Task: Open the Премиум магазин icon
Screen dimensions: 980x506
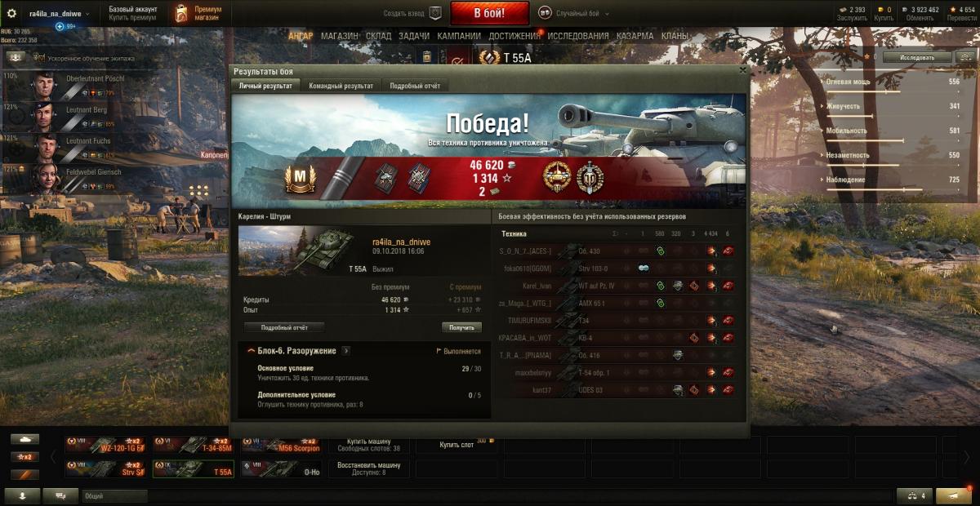Action: point(182,13)
